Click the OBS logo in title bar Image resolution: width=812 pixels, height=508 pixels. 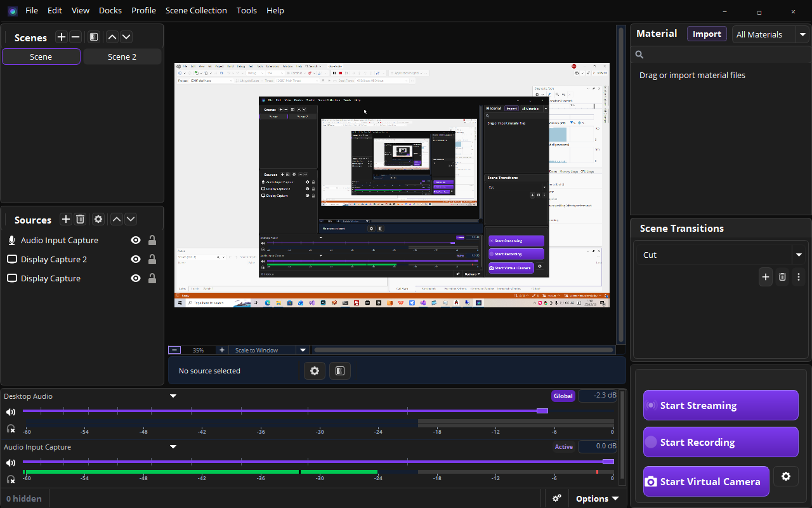[12, 11]
